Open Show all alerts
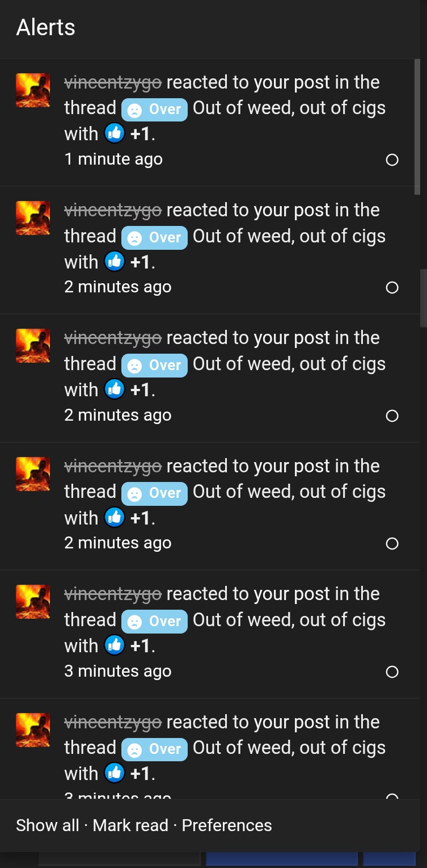 coord(48,825)
